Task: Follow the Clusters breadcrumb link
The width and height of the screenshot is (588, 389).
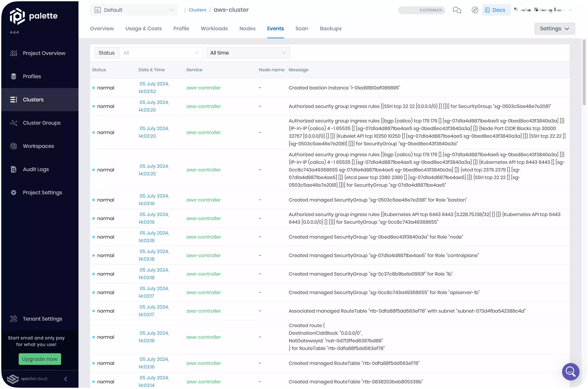Action: pyautogui.click(x=197, y=10)
